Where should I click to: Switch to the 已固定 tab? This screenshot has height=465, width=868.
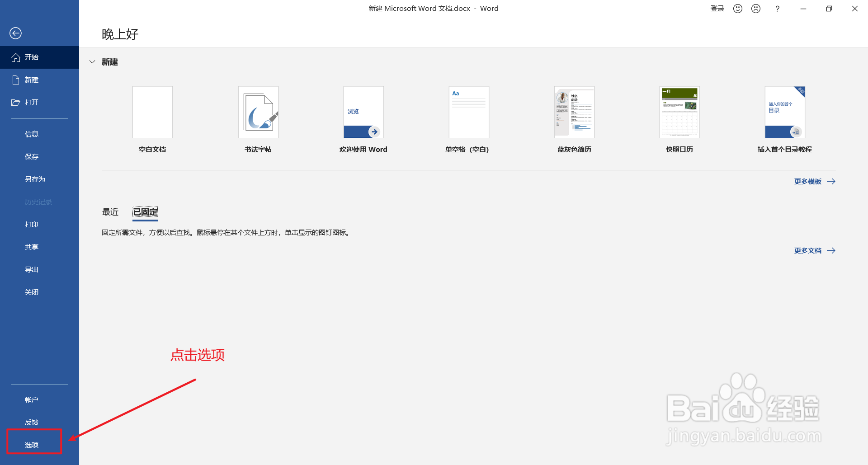pyautogui.click(x=145, y=212)
